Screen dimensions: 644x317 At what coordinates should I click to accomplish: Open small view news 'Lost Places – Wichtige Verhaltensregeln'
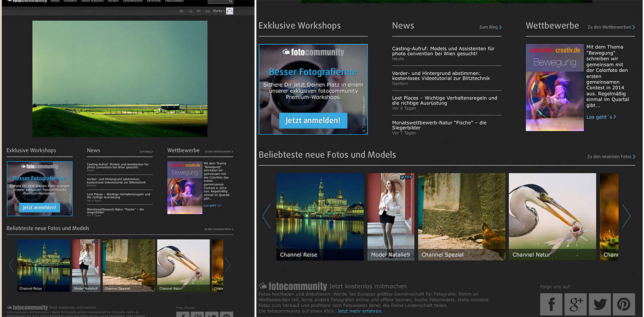click(x=118, y=195)
